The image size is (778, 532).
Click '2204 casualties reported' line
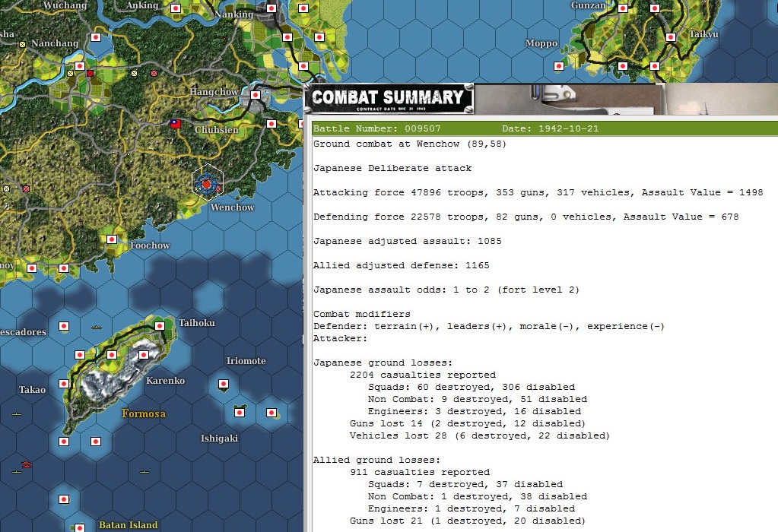[423, 375]
